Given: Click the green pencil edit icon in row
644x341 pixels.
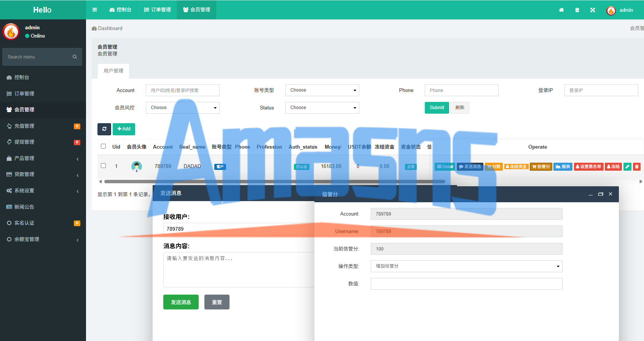Looking at the screenshot, I should tap(628, 167).
